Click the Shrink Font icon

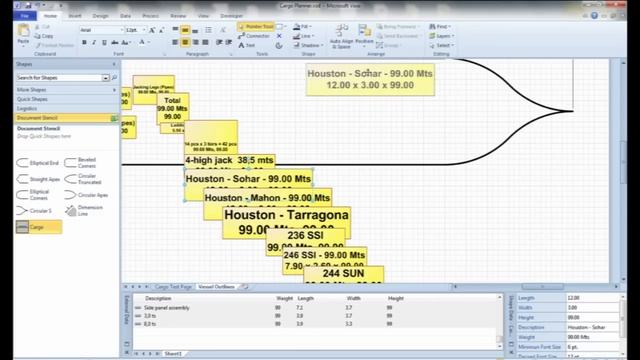[162, 30]
